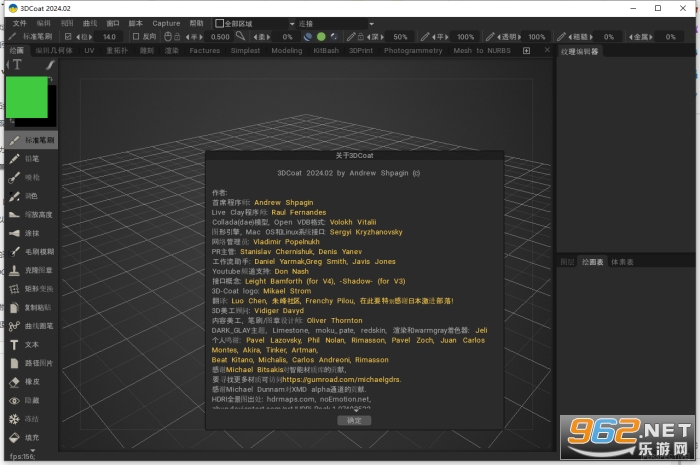Viewport: 700px width, 465px height.
Task: Switch to the UV workspace tab
Action: point(89,50)
